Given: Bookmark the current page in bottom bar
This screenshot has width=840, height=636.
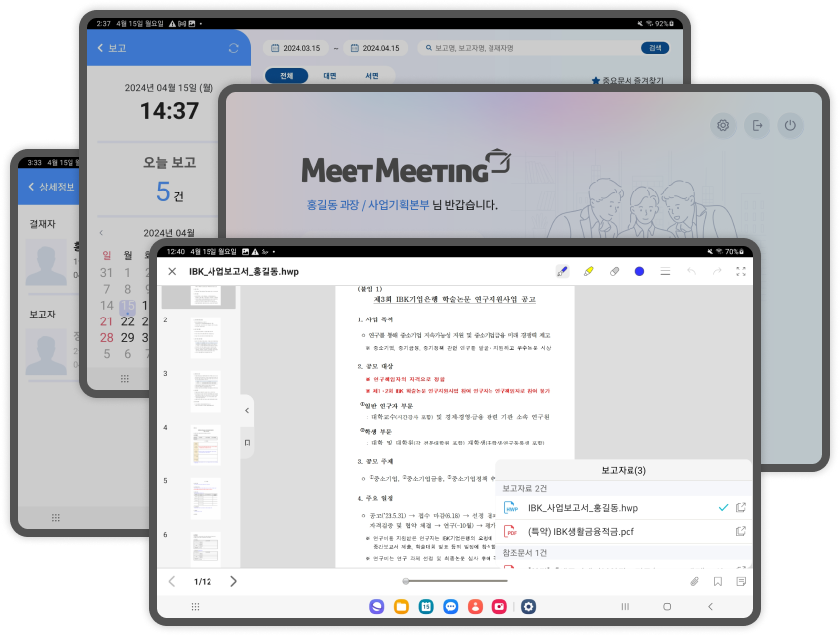Looking at the screenshot, I should pyautogui.click(x=718, y=582).
